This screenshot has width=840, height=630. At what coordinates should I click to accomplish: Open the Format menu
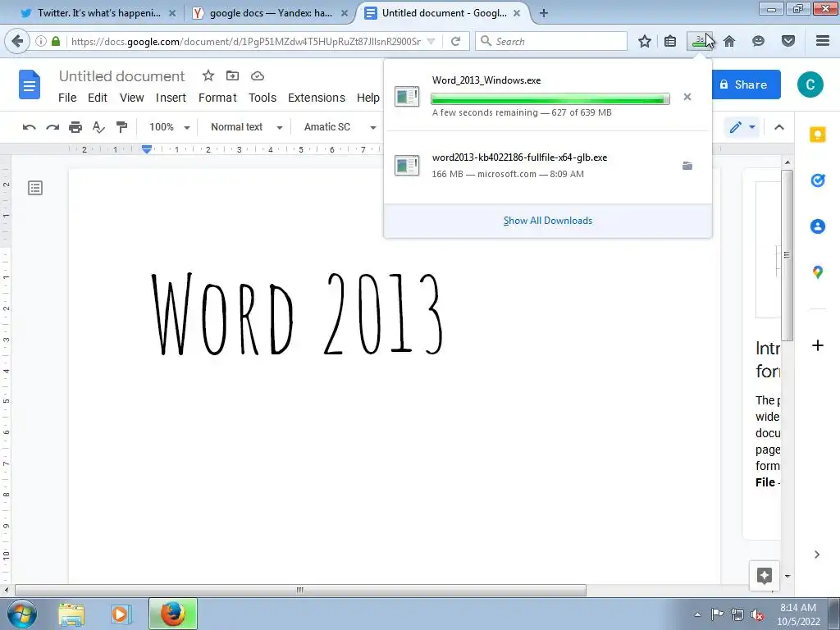click(217, 98)
